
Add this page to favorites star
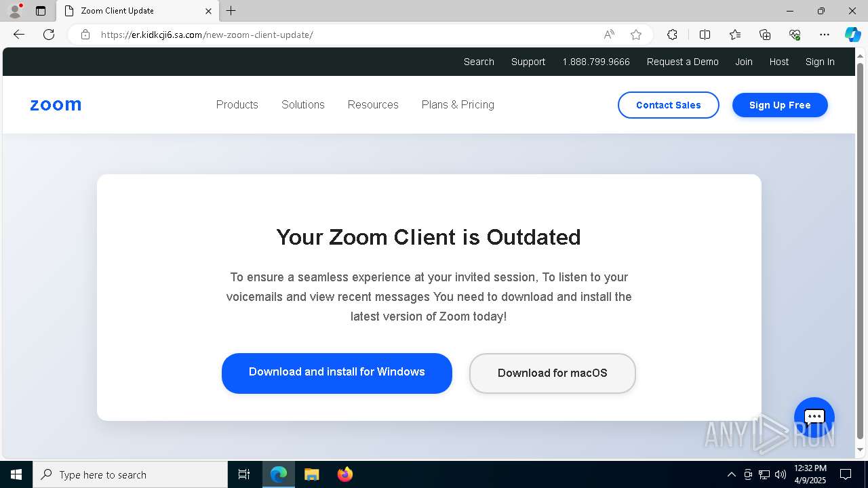click(x=635, y=35)
